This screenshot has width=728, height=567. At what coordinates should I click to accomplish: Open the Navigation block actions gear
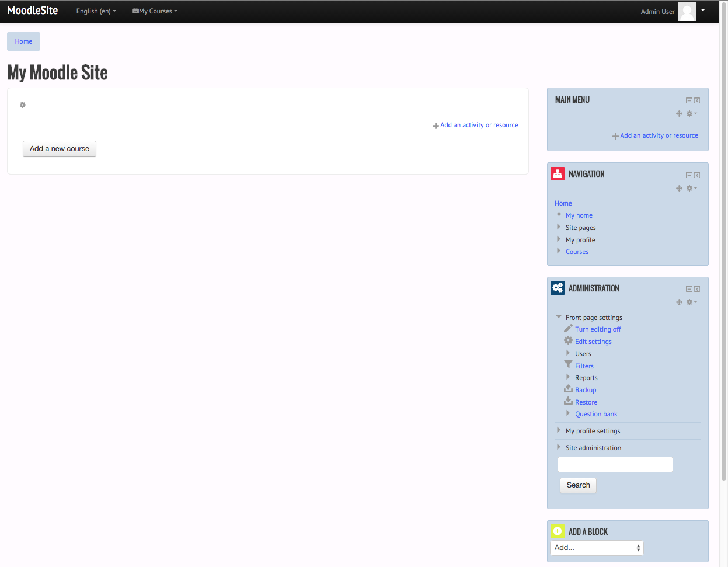pos(691,189)
